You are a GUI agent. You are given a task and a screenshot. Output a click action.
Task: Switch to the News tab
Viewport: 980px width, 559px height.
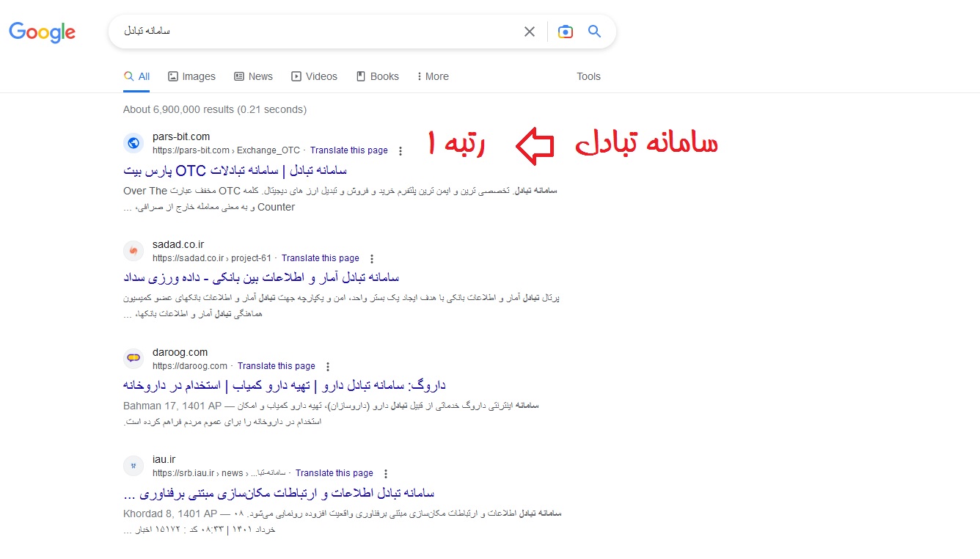(253, 76)
